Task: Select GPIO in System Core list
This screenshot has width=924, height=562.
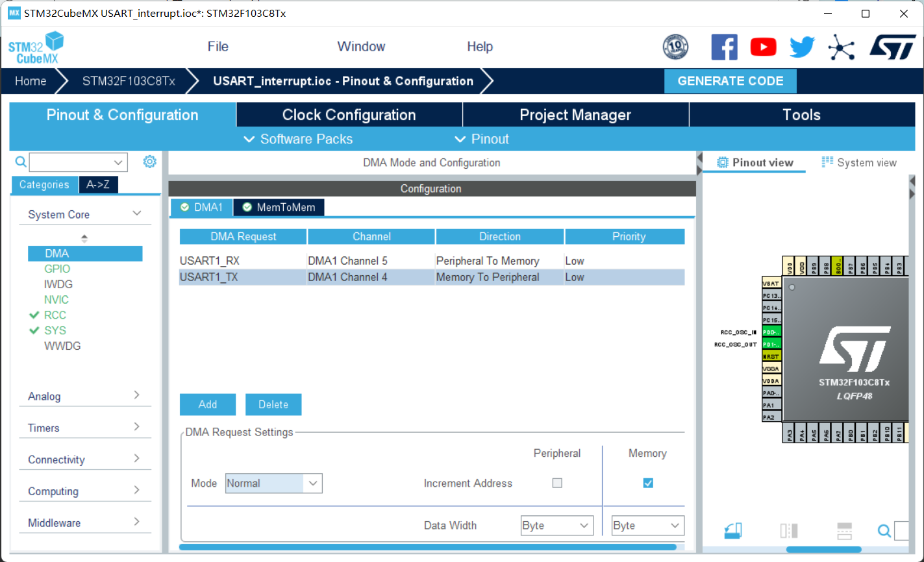Action: 57,269
